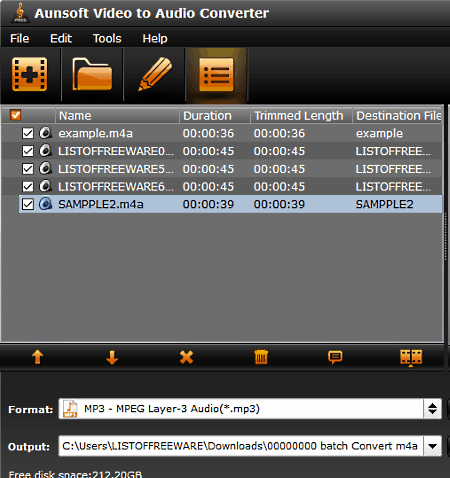Click the Free disk space status text

(75, 474)
